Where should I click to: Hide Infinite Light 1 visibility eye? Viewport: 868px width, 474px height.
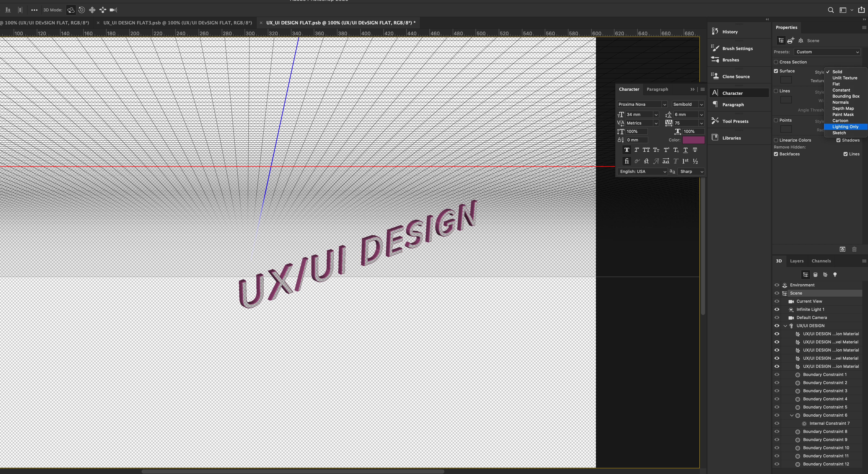coord(777,309)
